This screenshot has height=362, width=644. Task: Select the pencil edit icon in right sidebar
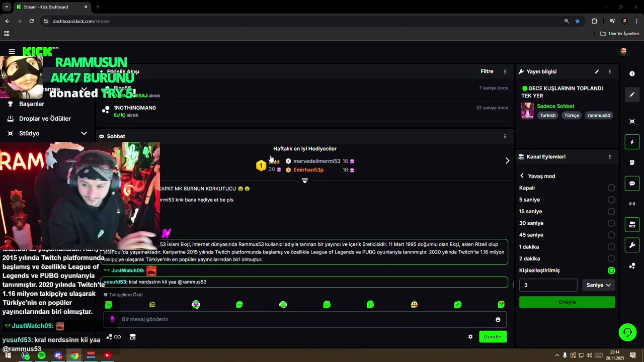pyautogui.click(x=632, y=95)
